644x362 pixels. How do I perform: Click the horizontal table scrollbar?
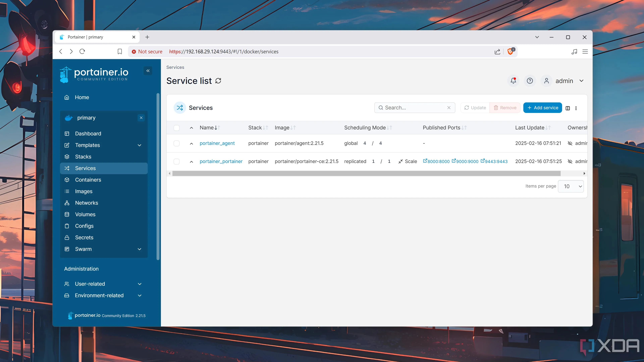(366, 173)
